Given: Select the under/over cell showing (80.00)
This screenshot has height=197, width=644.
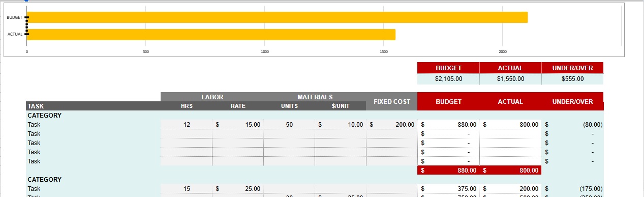Looking at the screenshot, I should click(x=572, y=124).
